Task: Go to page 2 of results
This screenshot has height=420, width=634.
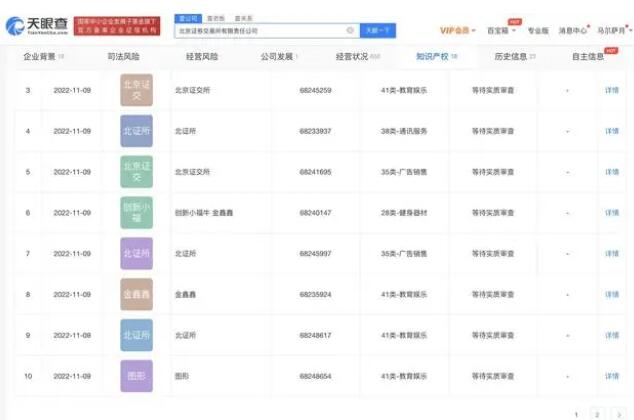Action: coord(597,412)
